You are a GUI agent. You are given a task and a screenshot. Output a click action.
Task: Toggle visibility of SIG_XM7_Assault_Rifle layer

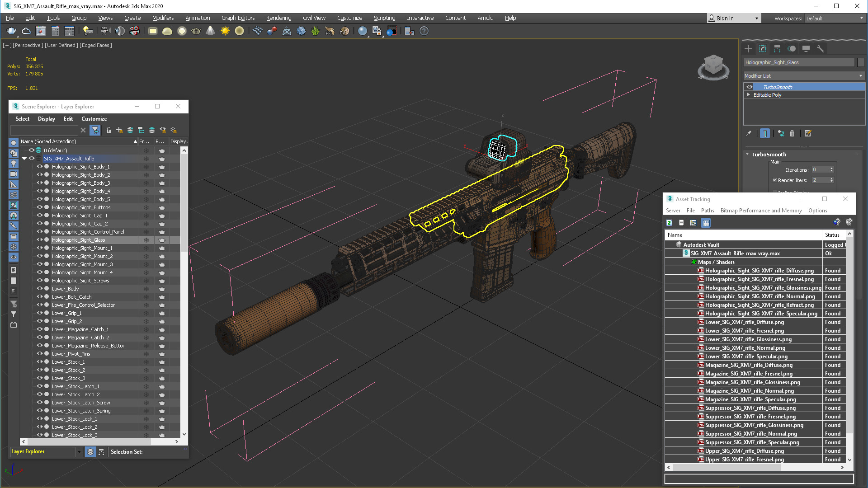[32, 159]
